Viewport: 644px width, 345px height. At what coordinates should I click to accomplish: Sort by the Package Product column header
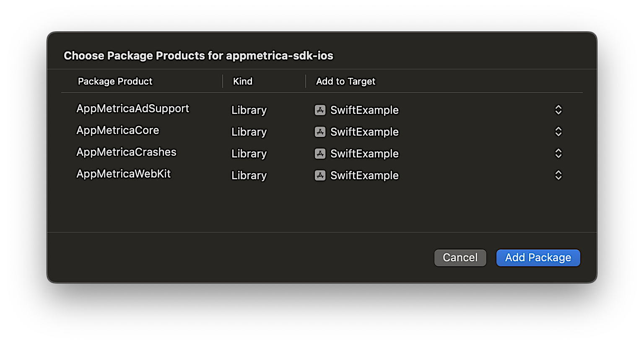tap(115, 81)
